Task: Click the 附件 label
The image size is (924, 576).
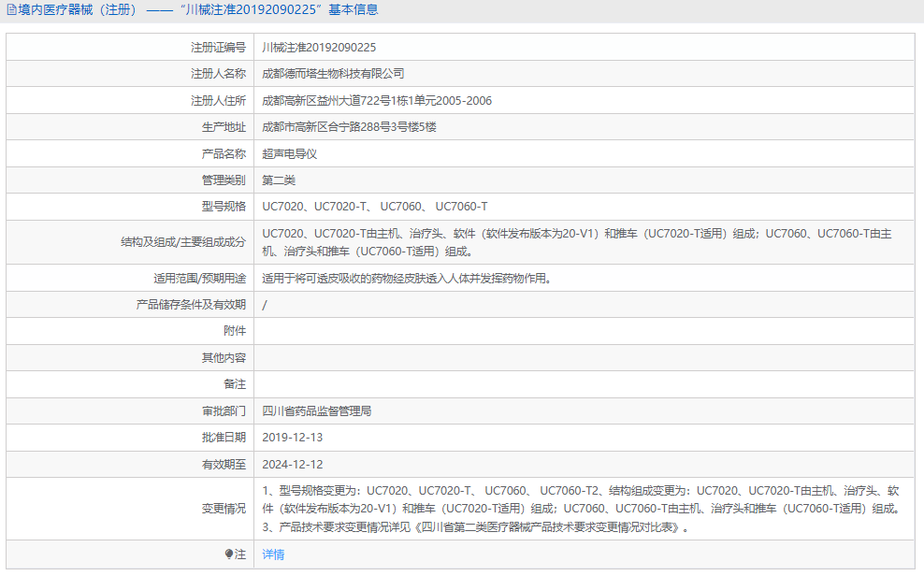Action: 235,330
